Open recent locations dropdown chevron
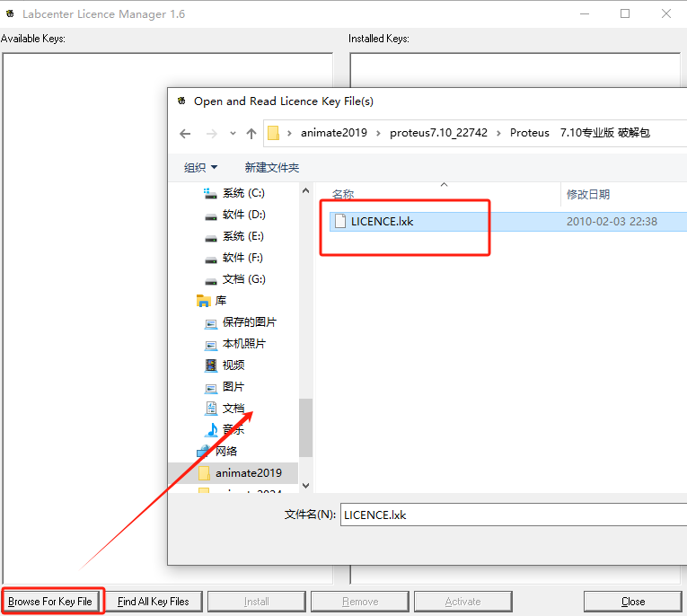The height and width of the screenshot is (616, 687). click(x=233, y=133)
